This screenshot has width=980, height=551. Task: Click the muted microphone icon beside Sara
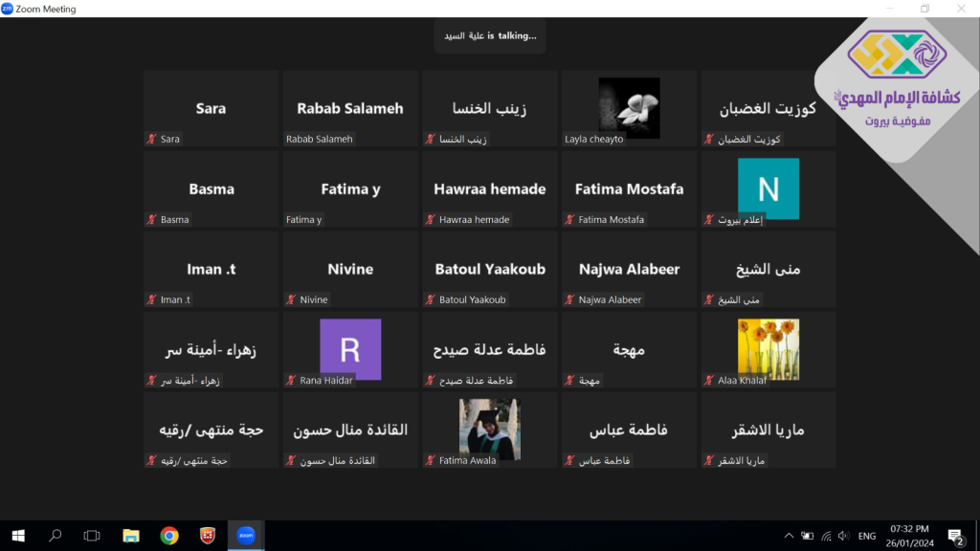point(151,140)
